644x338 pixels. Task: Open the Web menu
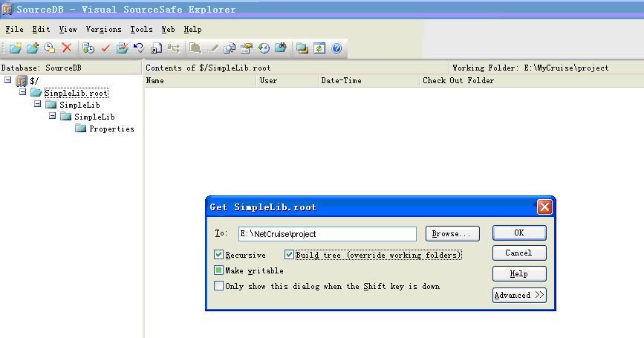point(168,29)
